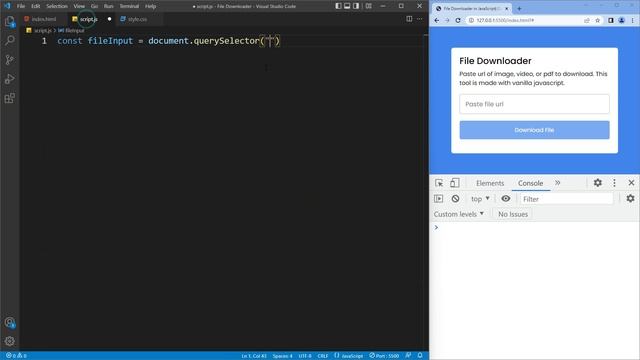
Task: Open the Explorer view in VS Code
Action: (9, 21)
